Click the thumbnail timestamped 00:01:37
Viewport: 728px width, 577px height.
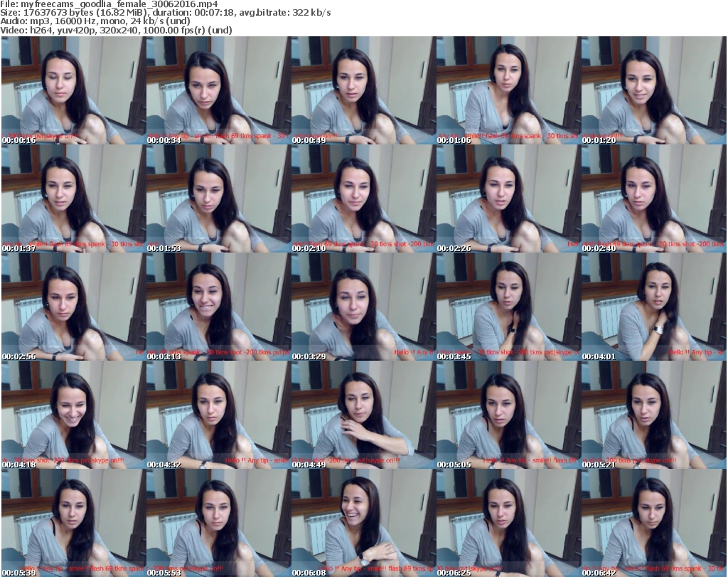73,198
